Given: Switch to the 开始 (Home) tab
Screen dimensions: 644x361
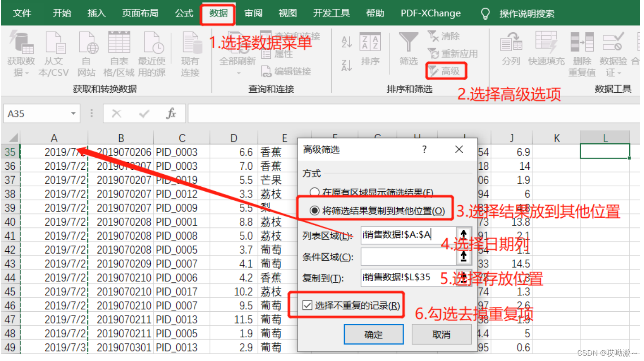Looking at the screenshot, I should tap(61, 13).
